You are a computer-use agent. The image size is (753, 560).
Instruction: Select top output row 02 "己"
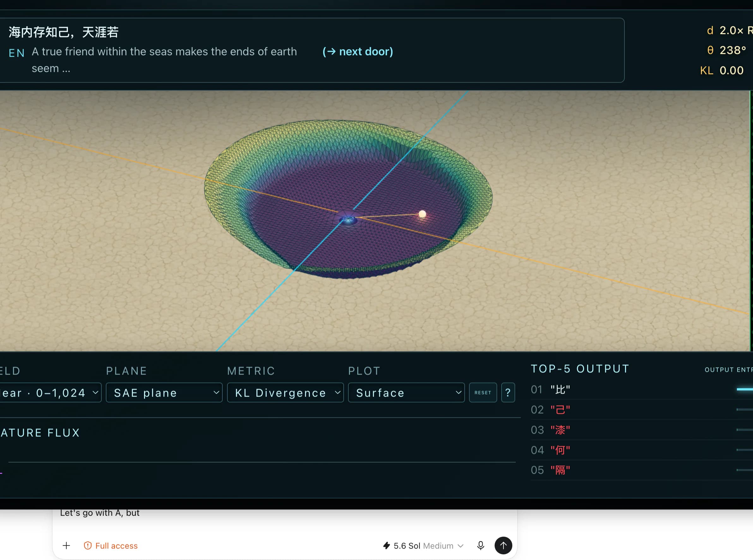[642, 409]
